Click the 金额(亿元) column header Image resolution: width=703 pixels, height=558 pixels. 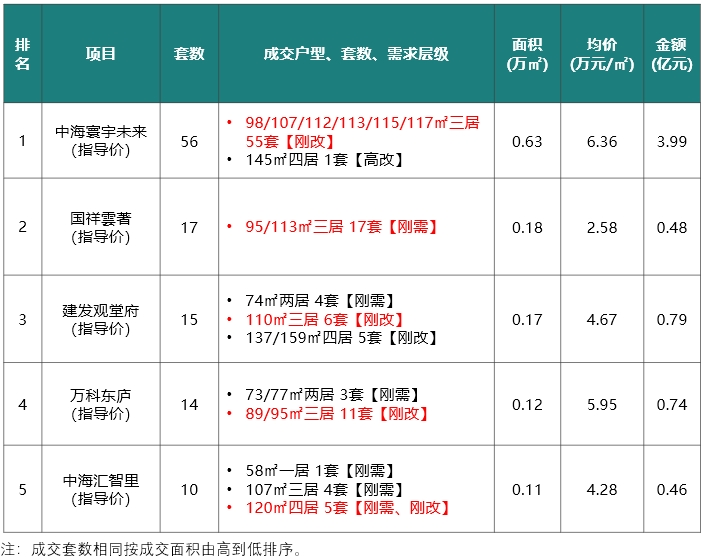672,54
